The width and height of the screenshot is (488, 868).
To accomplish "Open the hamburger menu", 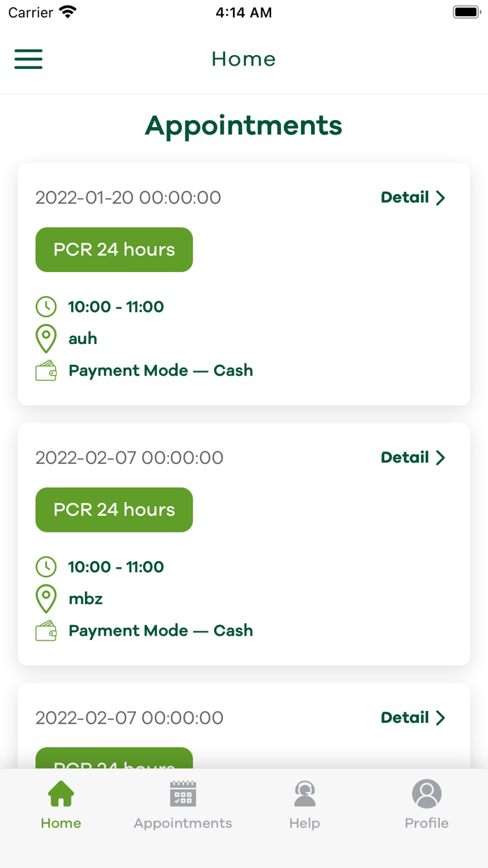I will tap(29, 59).
